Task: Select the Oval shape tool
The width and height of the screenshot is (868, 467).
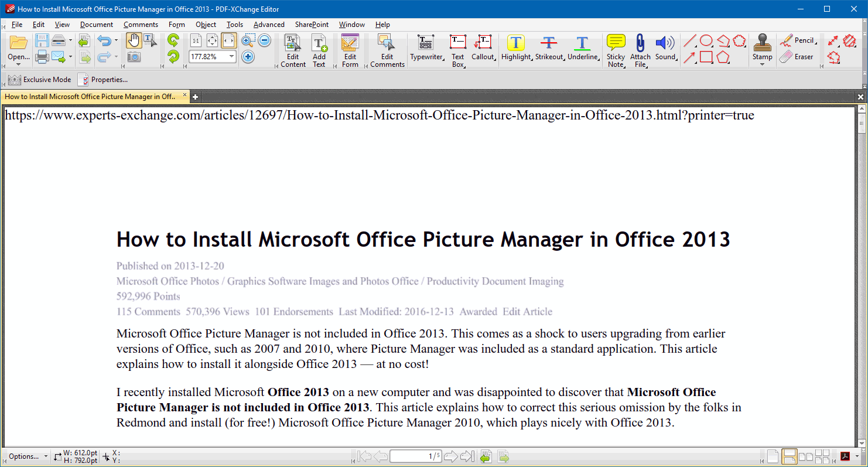Action: [706, 40]
